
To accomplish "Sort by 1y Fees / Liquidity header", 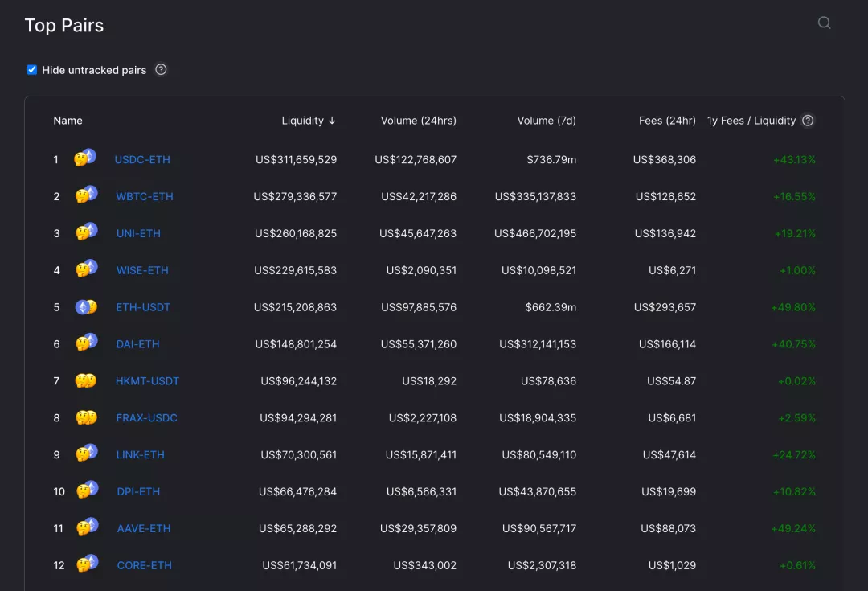I will (x=751, y=121).
